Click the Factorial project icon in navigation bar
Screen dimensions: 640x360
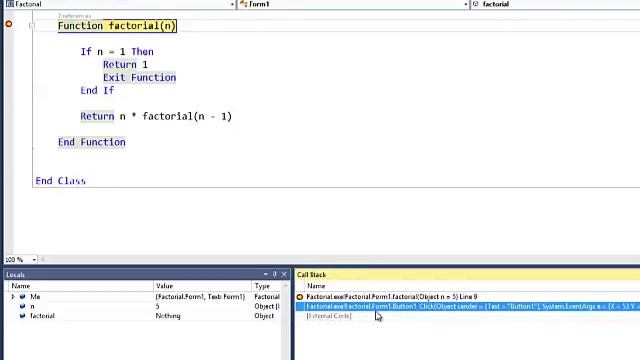(x=10, y=4)
